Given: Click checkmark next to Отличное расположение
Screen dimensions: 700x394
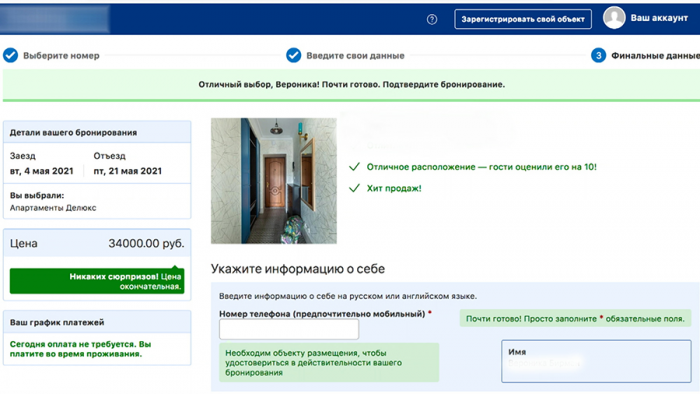Looking at the screenshot, I should click(x=354, y=167).
